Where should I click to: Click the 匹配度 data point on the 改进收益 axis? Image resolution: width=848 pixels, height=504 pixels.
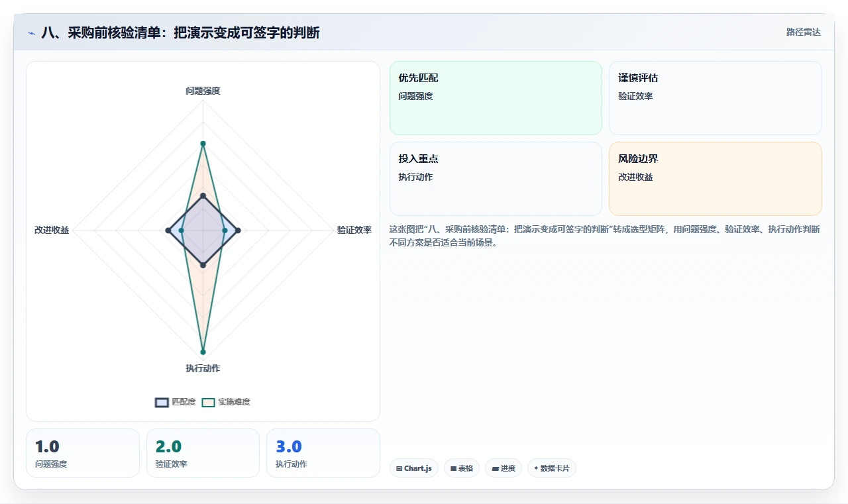[168, 230]
